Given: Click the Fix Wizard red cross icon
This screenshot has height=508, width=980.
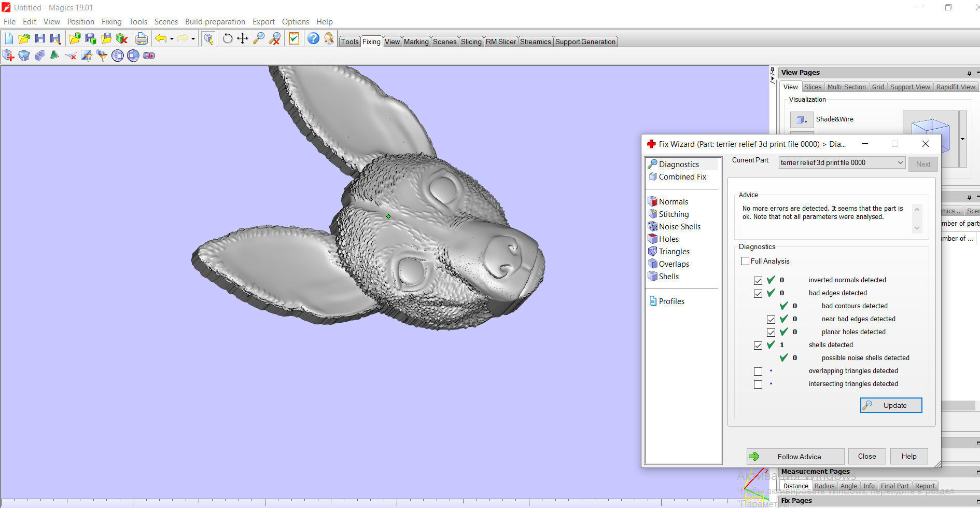Looking at the screenshot, I should point(651,144).
